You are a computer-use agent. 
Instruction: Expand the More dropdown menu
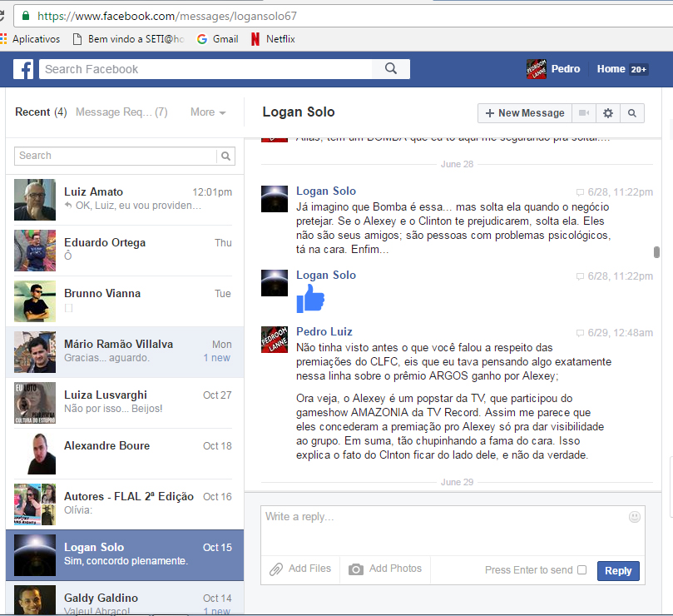(x=208, y=112)
